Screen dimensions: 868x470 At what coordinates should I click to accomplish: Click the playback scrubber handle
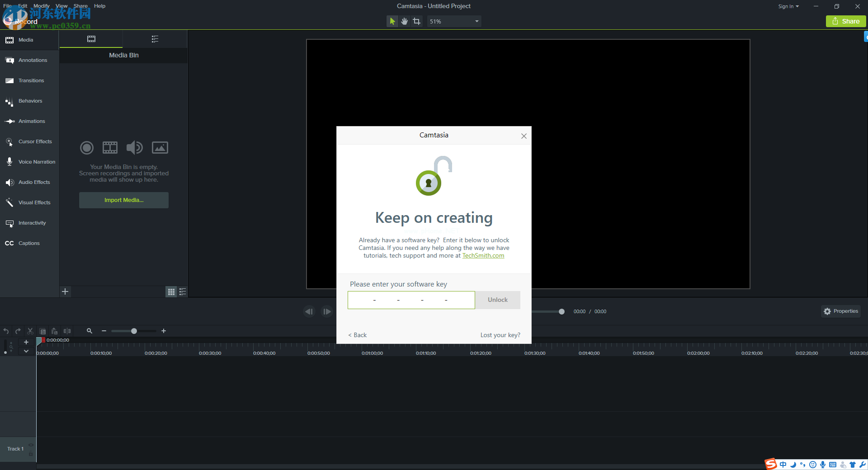(561, 311)
